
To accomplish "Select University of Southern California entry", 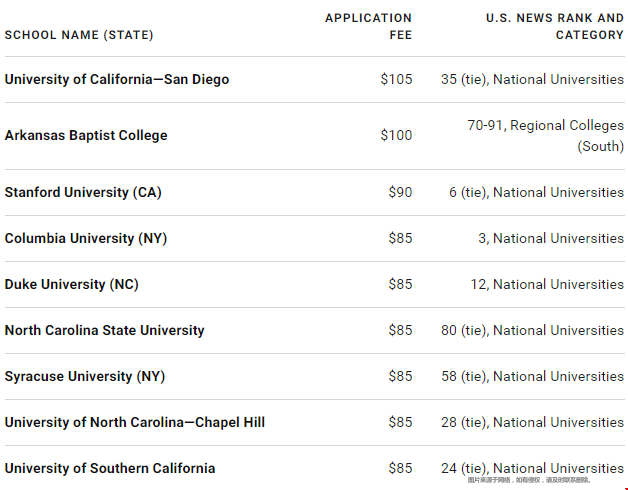I will pos(110,468).
